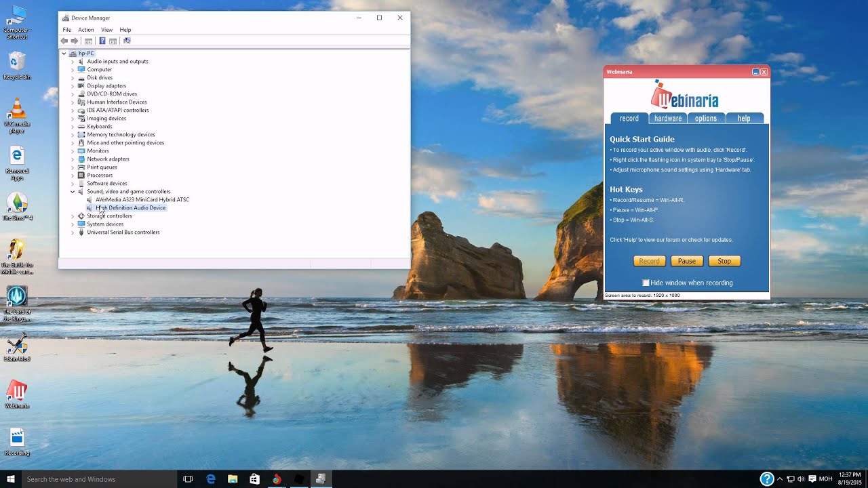Enable Hide window when recording
The image size is (868, 488).
(x=646, y=283)
